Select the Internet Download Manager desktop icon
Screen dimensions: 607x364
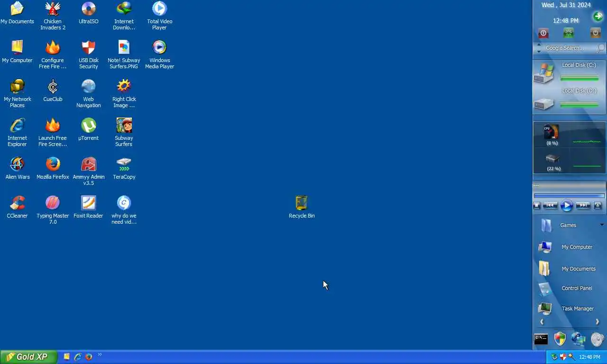[x=124, y=16]
